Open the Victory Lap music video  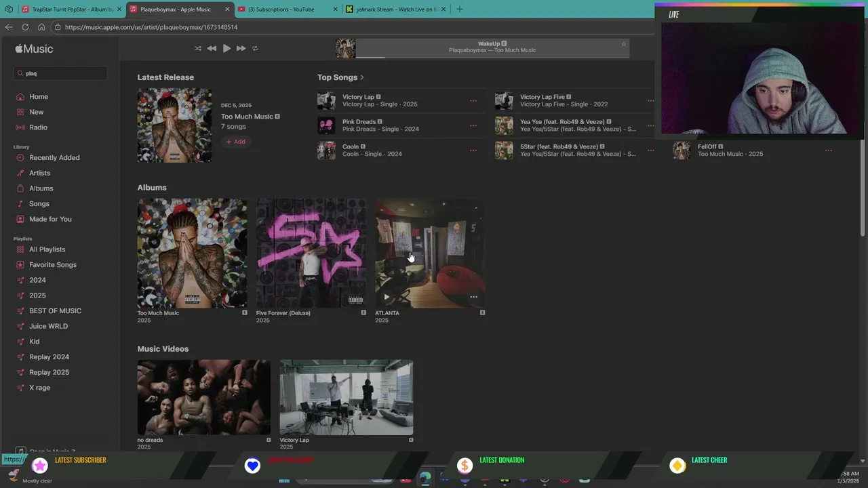346,398
